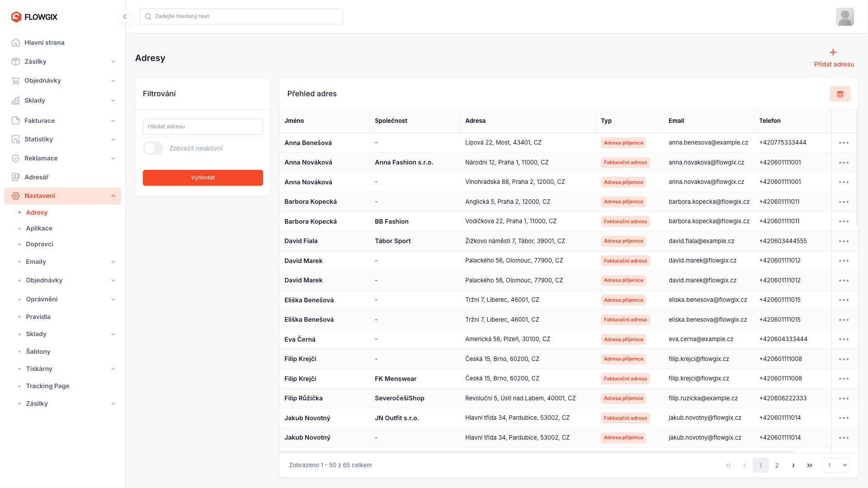
Task: Open the page number dropdown in pagination
Action: tap(835, 465)
